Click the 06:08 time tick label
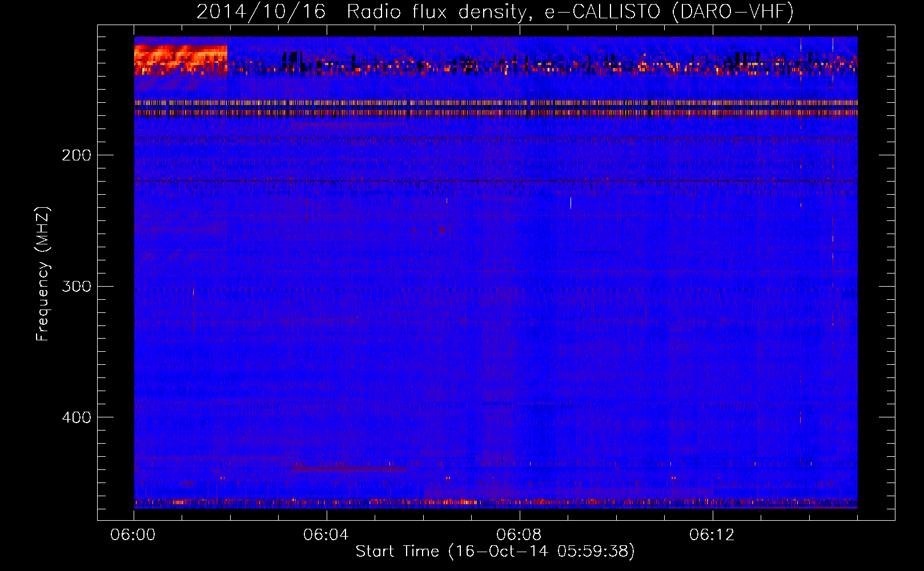The width and height of the screenshot is (924, 571). tap(519, 535)
